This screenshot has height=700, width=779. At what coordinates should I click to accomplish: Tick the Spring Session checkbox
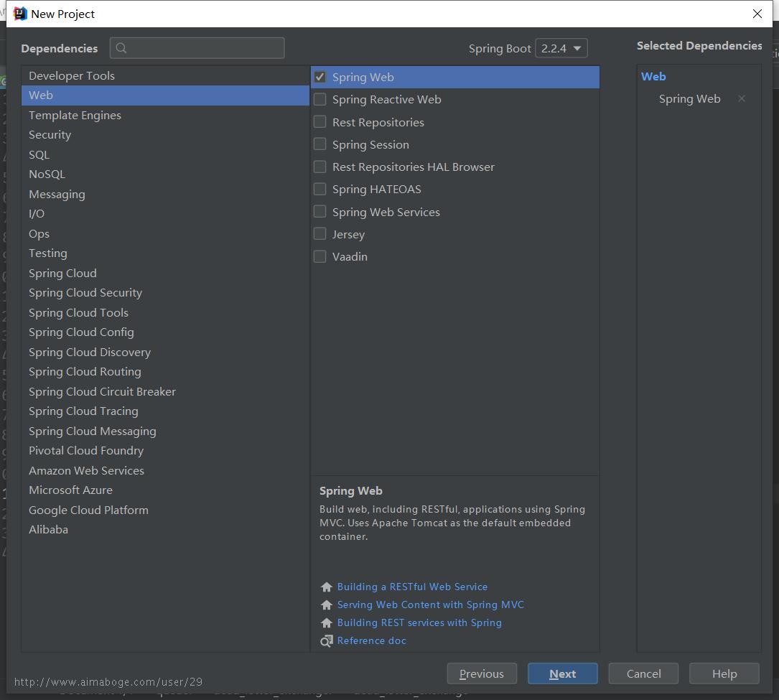tap(320, 144)
